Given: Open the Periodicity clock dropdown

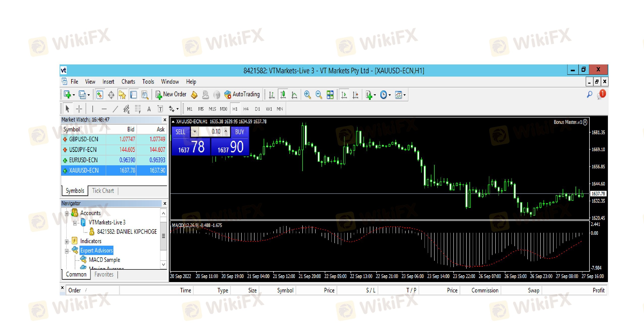Looking at the screenshot, I should [x=385, y=95].
